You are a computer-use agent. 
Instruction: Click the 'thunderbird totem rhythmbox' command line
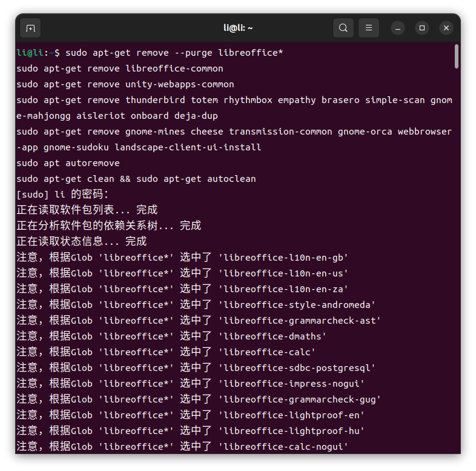234,100
